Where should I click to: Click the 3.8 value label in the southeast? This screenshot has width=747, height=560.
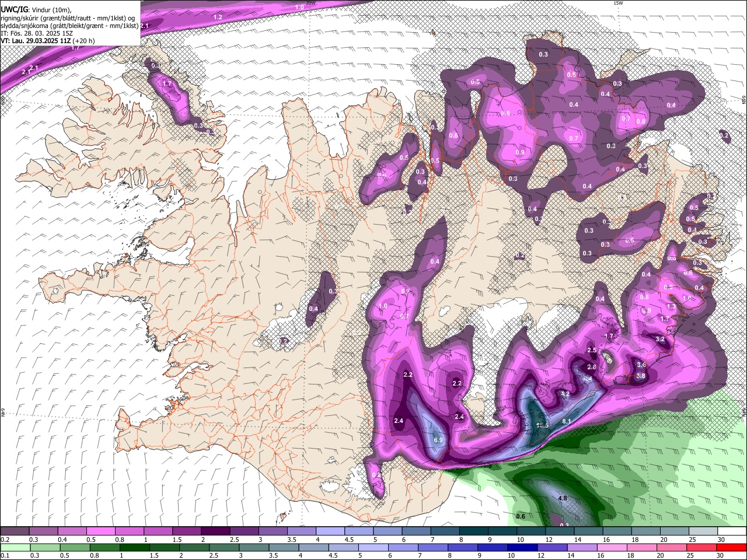640,376
